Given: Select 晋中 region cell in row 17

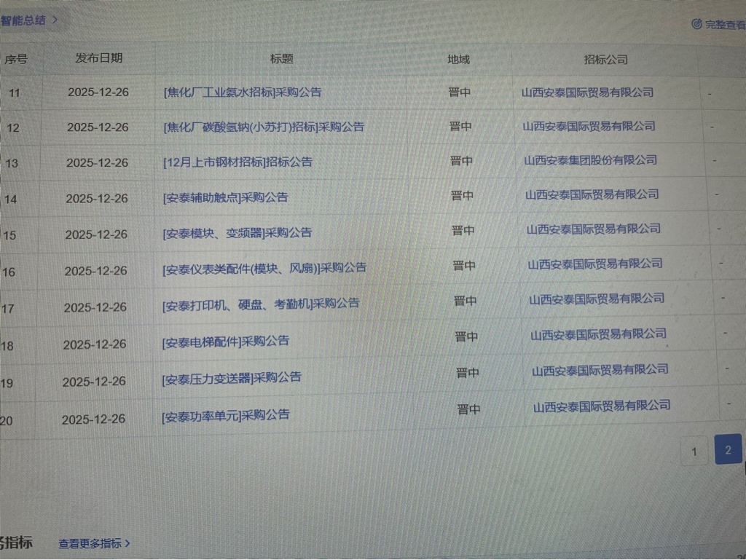Looking at the screenshot, I should 465,301.
